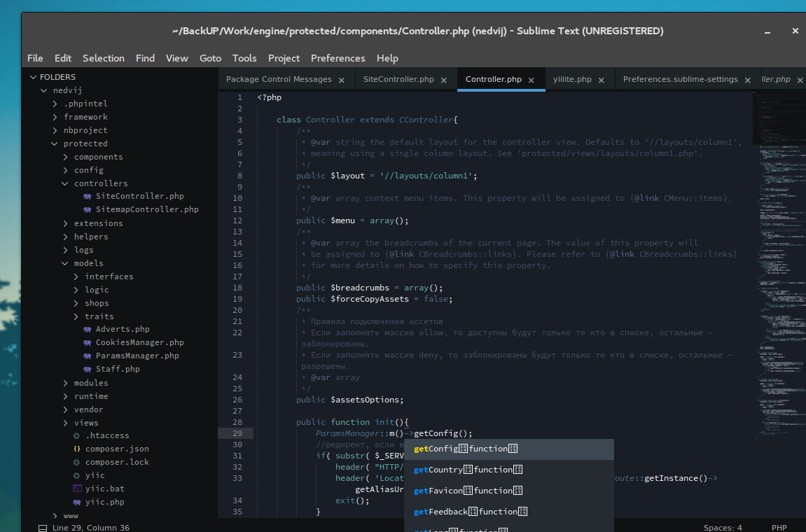This screenshot has width=806, height=532.
Task: Click the PHP icon beside Adverts.php
Action: 88,329
